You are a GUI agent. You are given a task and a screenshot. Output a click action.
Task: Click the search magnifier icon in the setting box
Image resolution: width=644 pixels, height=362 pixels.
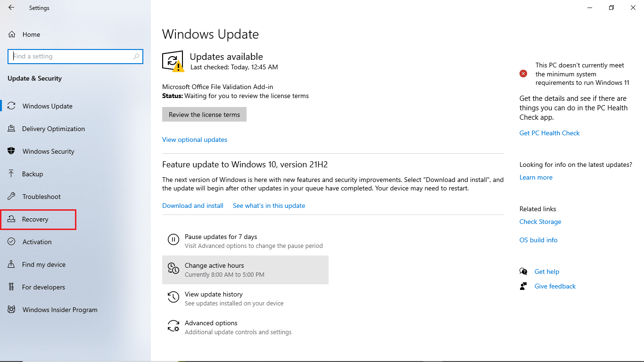[136, 56]
